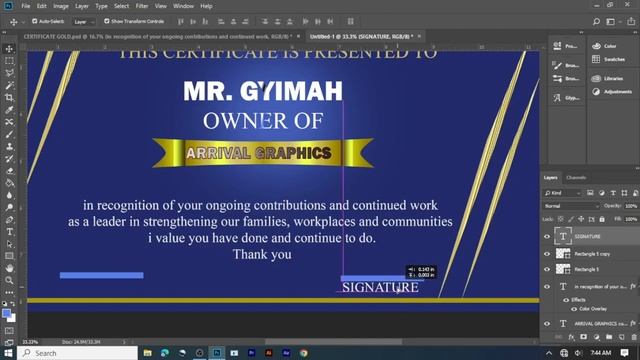
Task: Select the Blur tool
Action: point(9,195)
